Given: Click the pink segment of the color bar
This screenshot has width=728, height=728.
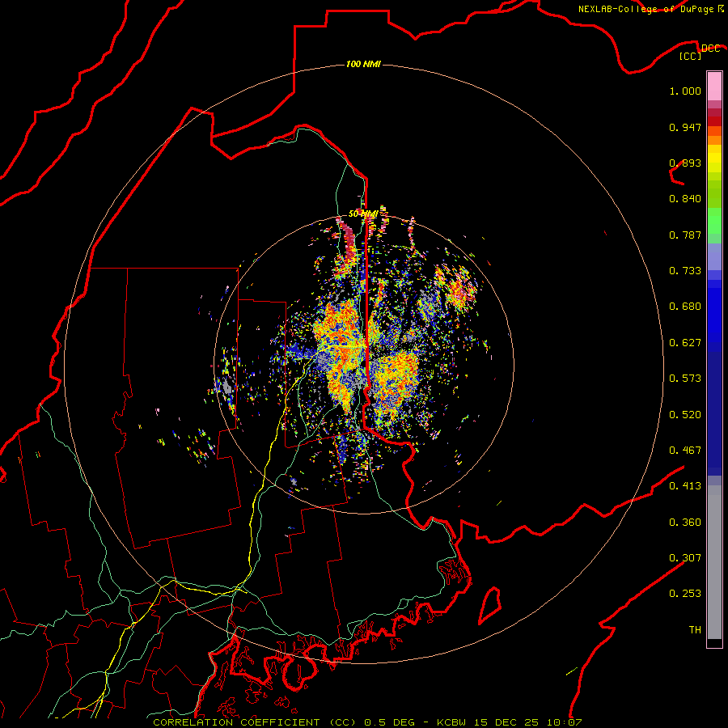Looking at the screenshot, I should pyautogui.click(x=714, y=87).
